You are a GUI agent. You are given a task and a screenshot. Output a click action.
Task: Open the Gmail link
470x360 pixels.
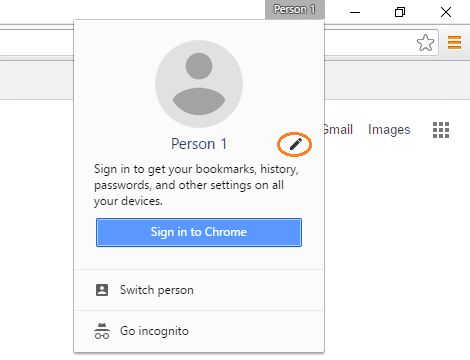click(x=338, y=129)
